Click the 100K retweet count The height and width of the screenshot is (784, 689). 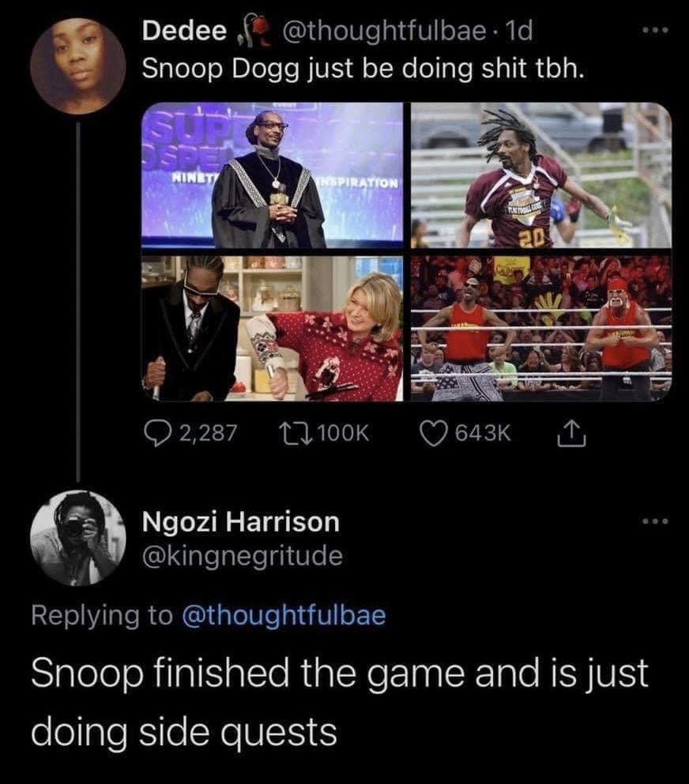pos(344,433)
